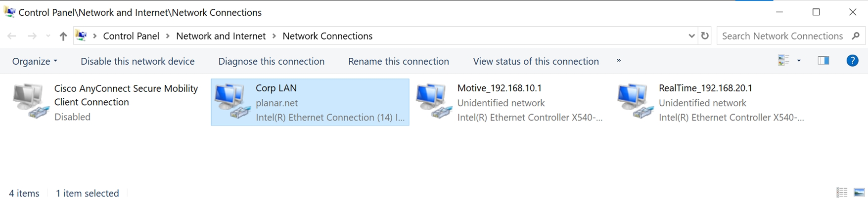The height and width of the screenshot is (198, 868).
Task: Click the change view icon
Action: click(783, 61)
